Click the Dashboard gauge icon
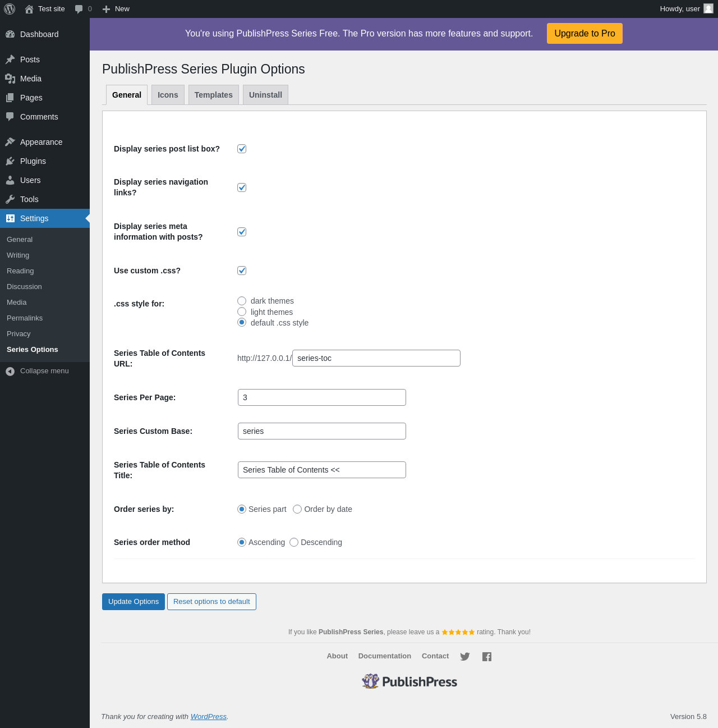Image resolution: width=718 pixels, height=728 pixels. 10,34
